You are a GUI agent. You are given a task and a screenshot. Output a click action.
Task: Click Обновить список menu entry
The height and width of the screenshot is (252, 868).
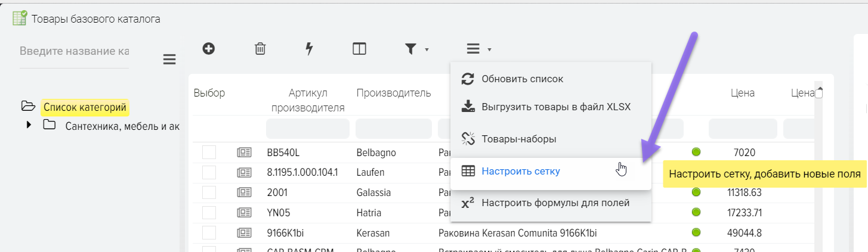tap(522, 79)
